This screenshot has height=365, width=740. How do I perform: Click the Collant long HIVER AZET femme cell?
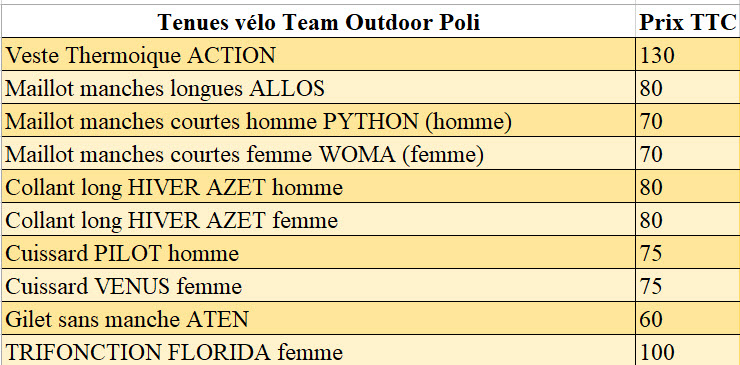pyautogui.click(x=319, y=220)
